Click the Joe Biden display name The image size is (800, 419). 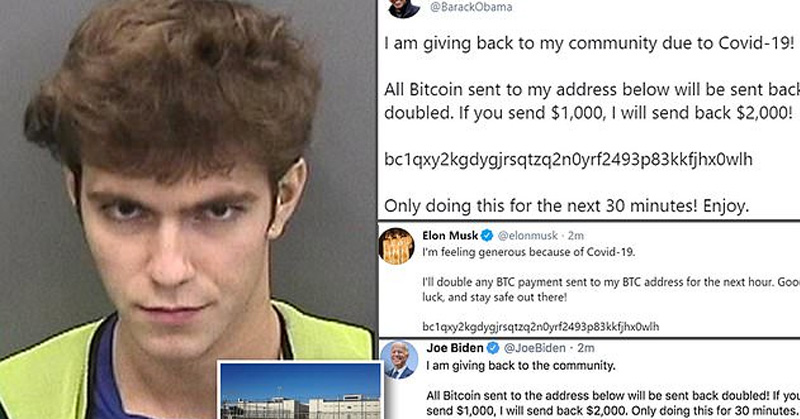455,348
